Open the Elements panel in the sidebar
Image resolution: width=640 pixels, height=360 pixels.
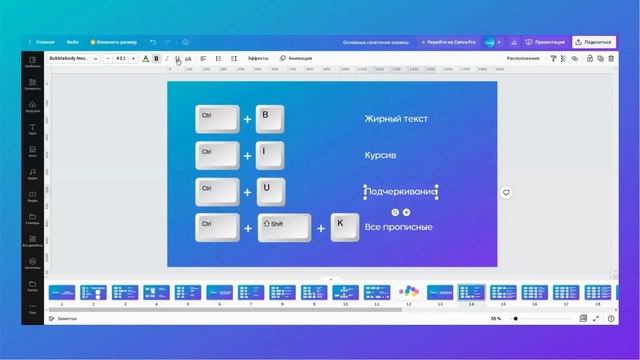pos(33,84)
